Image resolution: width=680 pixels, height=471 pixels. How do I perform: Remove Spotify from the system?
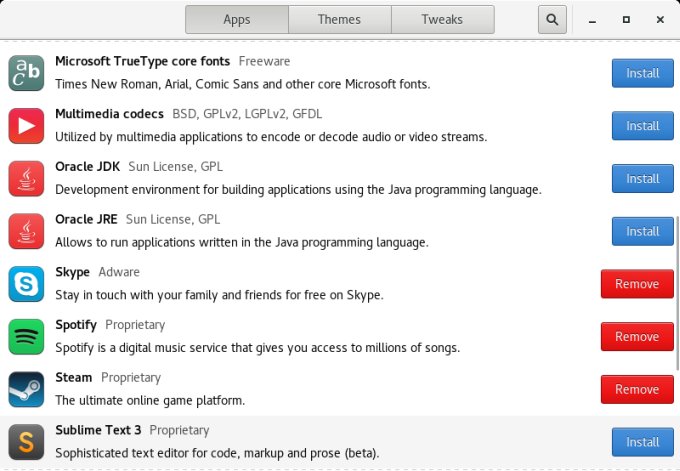point(636,336)
